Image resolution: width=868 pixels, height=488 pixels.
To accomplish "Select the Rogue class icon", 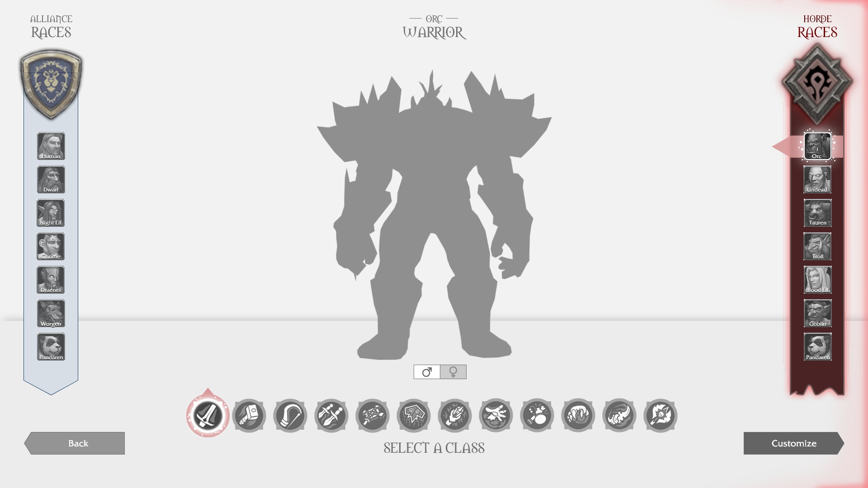I will pos(331,415).
